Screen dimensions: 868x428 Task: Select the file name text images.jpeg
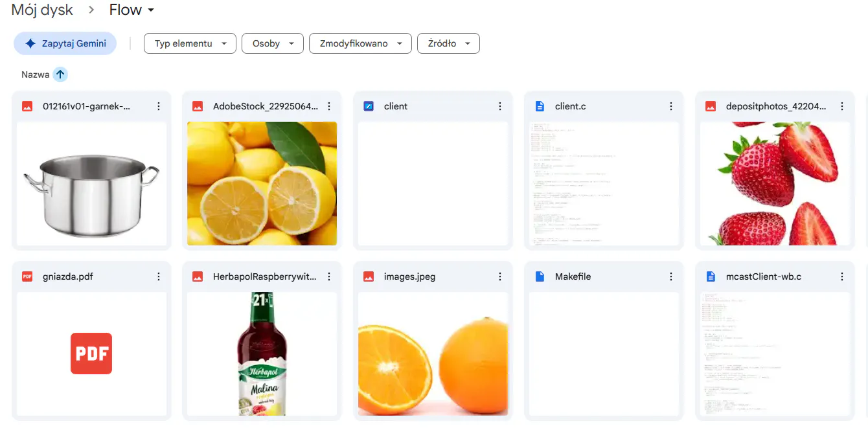click(409, 276)
